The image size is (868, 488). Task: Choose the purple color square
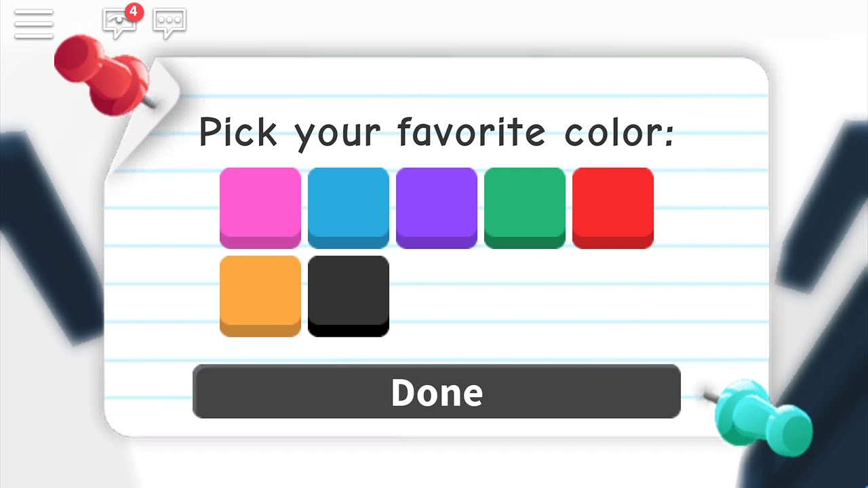coord(437,208)
